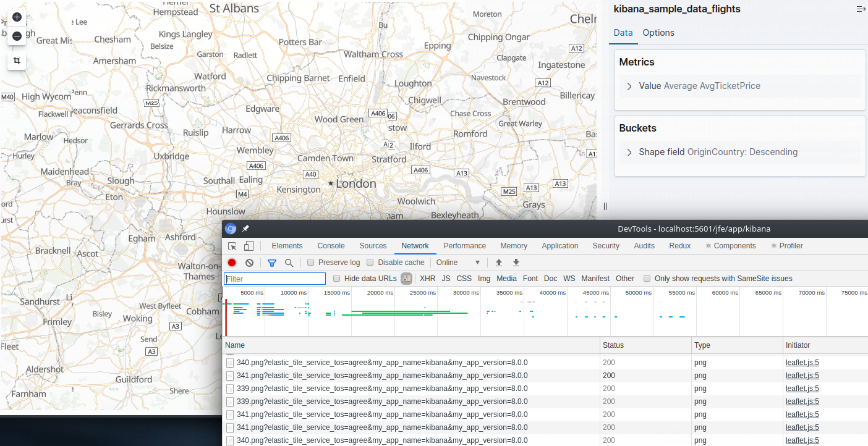Stop recording network log
The width and height of the screenshot is (868, 446).
coord(232,263)
